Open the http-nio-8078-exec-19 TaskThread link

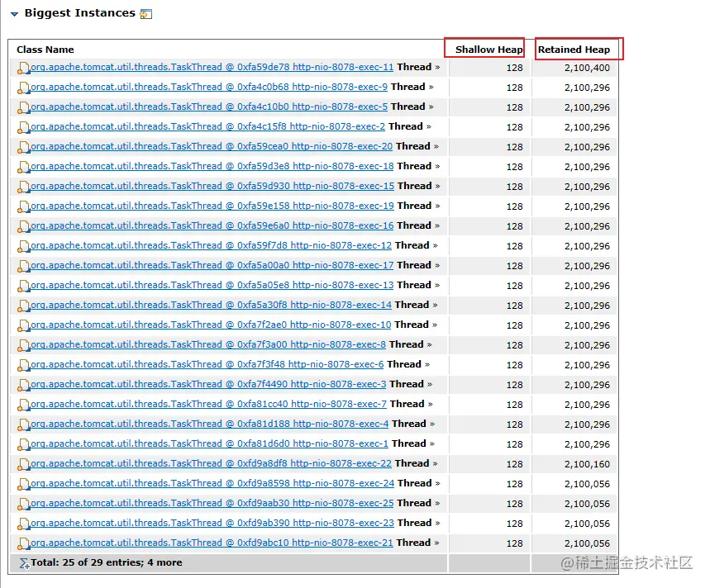tap(212, 206)
